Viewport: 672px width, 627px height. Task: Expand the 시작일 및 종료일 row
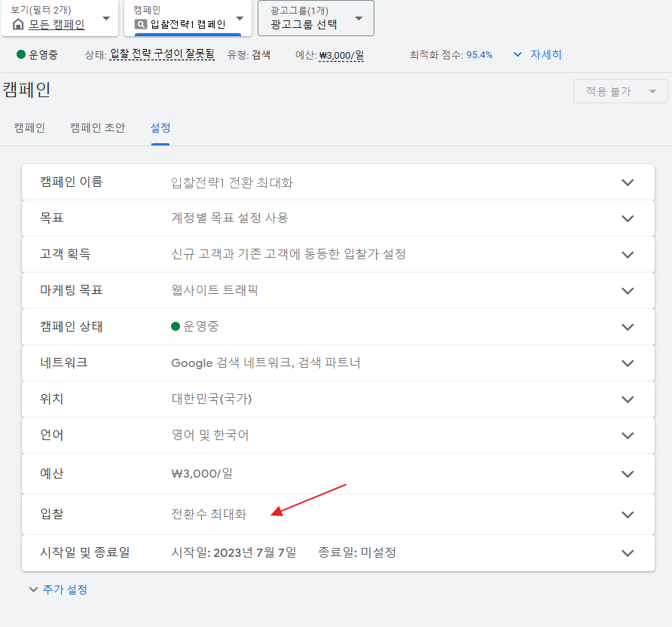click(627, 553)
